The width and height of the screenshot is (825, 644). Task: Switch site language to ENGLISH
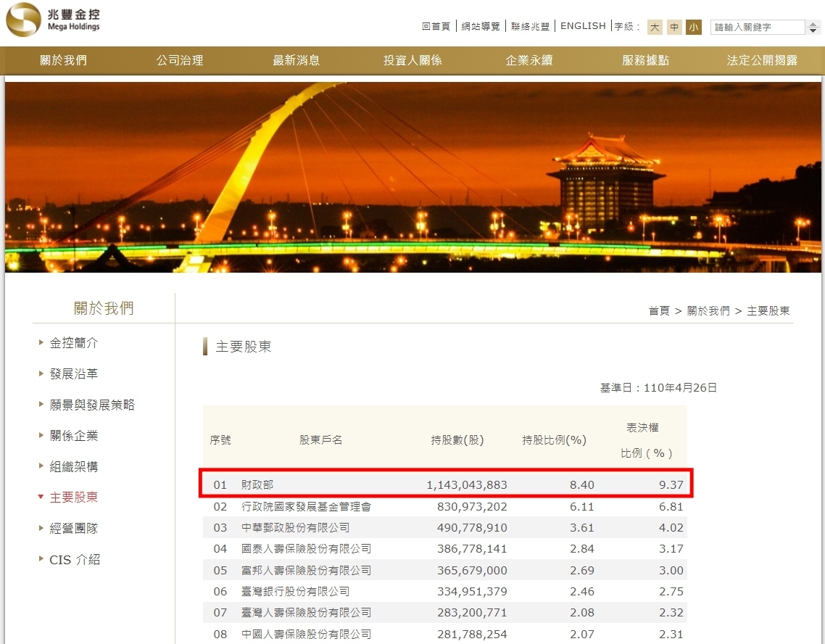coord(583,26)
